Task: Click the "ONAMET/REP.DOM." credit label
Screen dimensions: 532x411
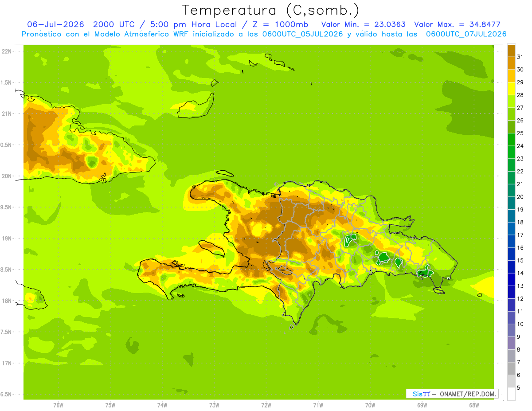Action: click(x=469, y=394)
